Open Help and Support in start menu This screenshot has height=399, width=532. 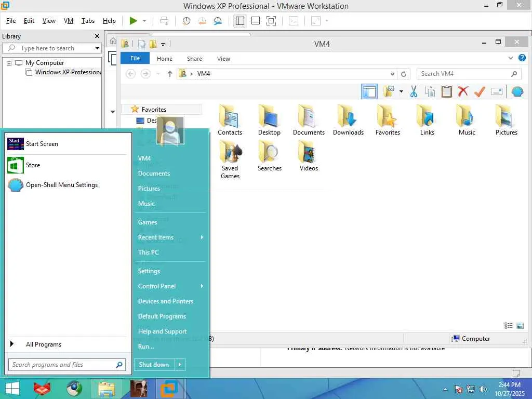click(x=162, y=331)
